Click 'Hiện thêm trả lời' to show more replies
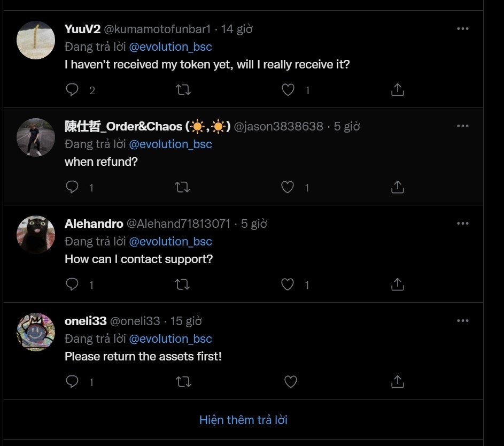Screen dimensions: 504x446 point(243,420)
